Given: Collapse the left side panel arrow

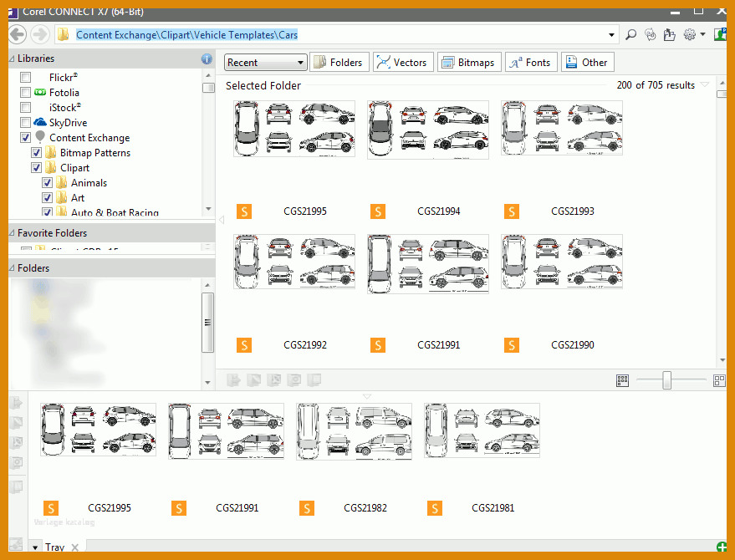Looking at the screenshot, I should pyautogui.click(x=222, y=219).
